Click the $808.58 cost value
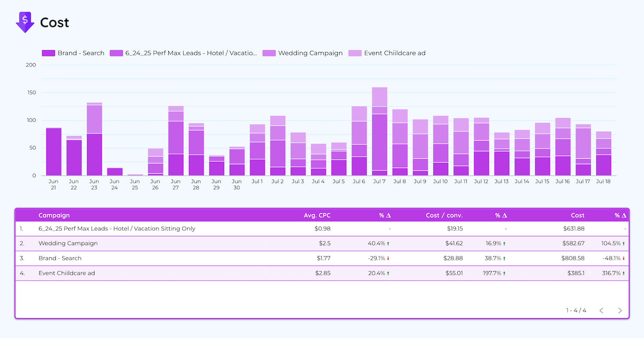644x338 pixels. pos(573,258)
